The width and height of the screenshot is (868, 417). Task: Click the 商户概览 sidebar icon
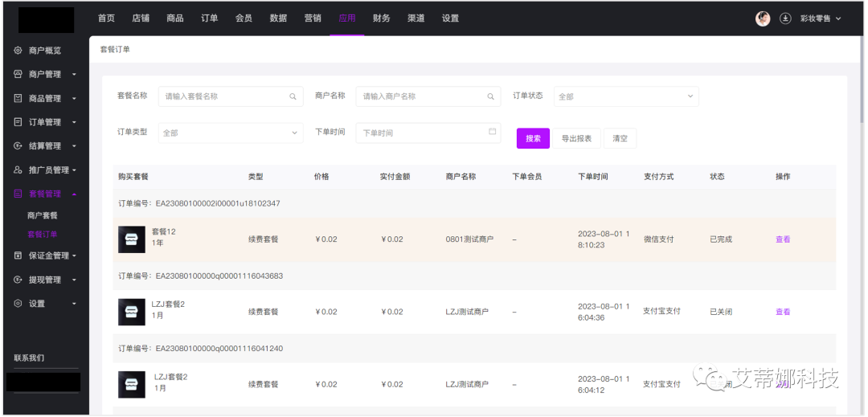pos(18,51)
